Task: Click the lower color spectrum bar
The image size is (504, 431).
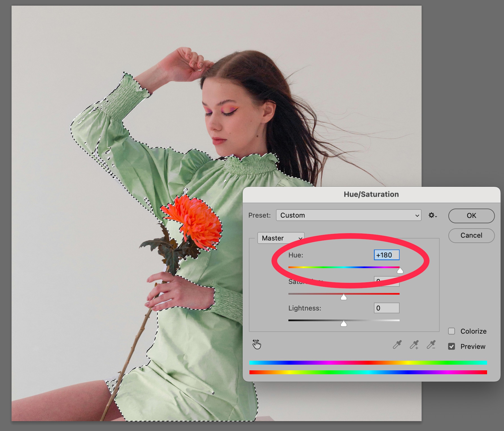Action: click(x=368, y=372)
